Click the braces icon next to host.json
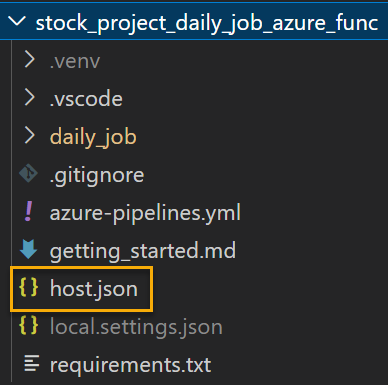 click(28, 287)
